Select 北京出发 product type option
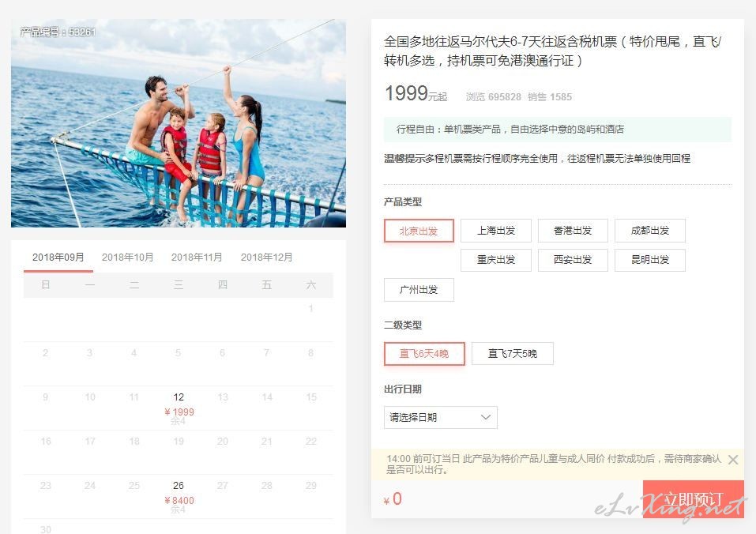Viewport: 756px width, 534px height. pos(419,231)
